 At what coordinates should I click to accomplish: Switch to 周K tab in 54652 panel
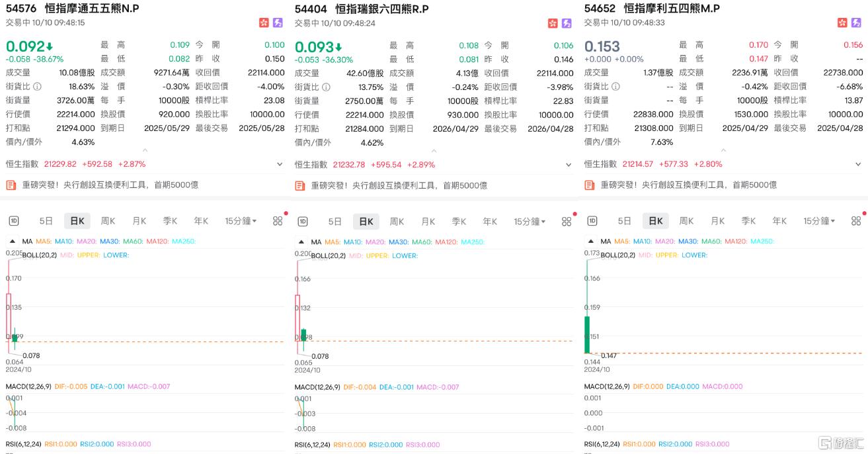coord(686,220)
